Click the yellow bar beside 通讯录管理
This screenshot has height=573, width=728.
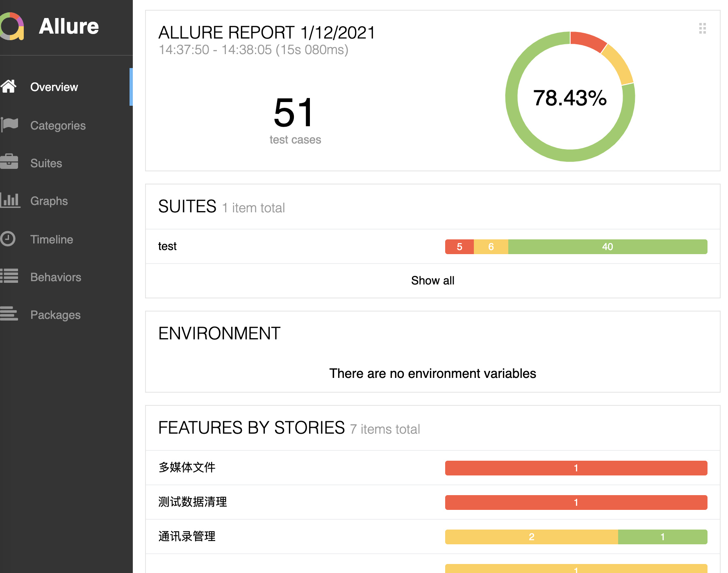[531, 537]
